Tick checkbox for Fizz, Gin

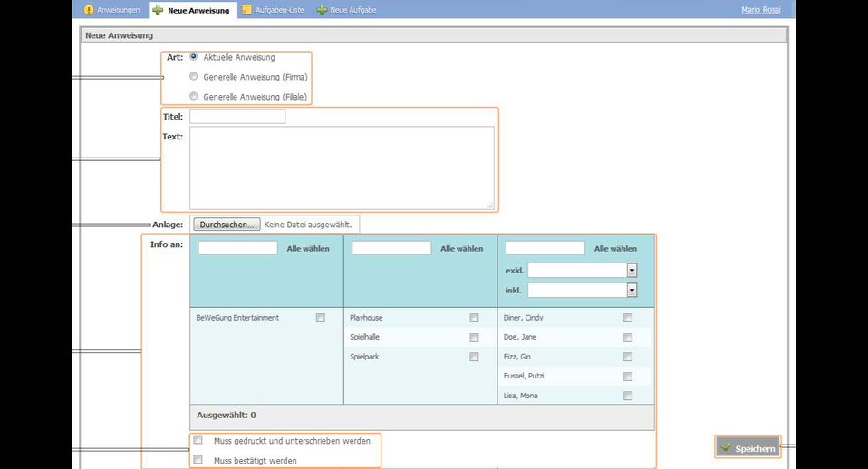(x=628, y=357)
